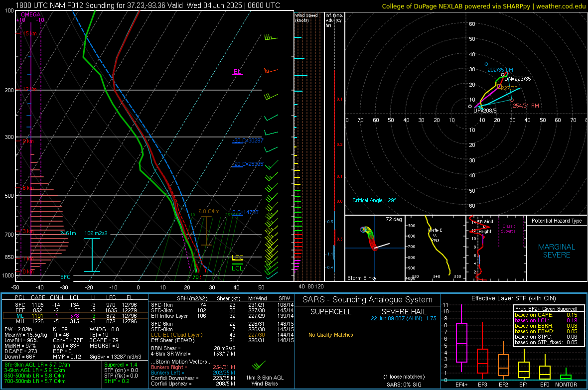This screenshot has height=390, width=588.
Task: Click the based on CAPE: 0.15 line
Action: [x=546, y=315]
